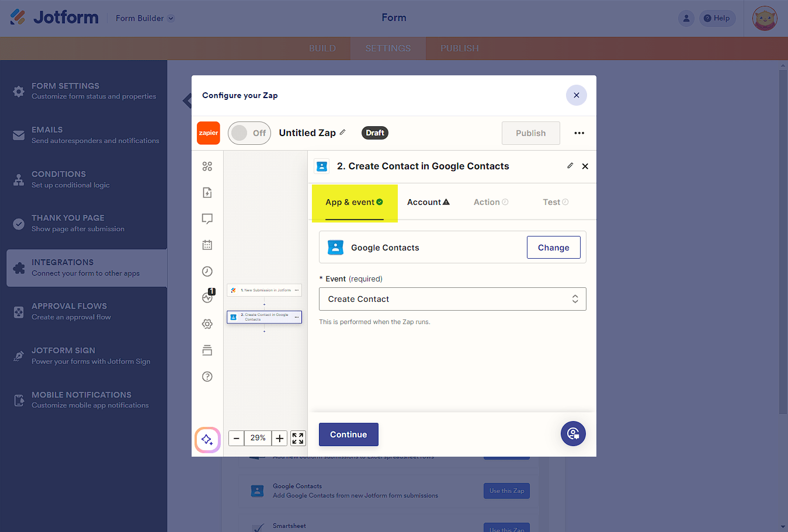Select step 1 New Submission in Jotform node
The width and height of the screenshot is (788, 532).
[265, 290]
